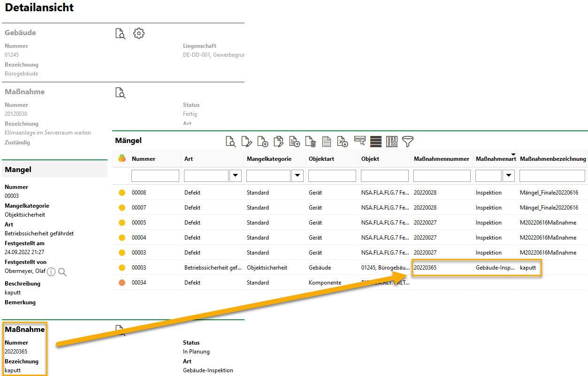Image resolution: width=588 pixels, height=376 pixels.
Task: Focus the Objektart filter input field
Action: (332, 176)
